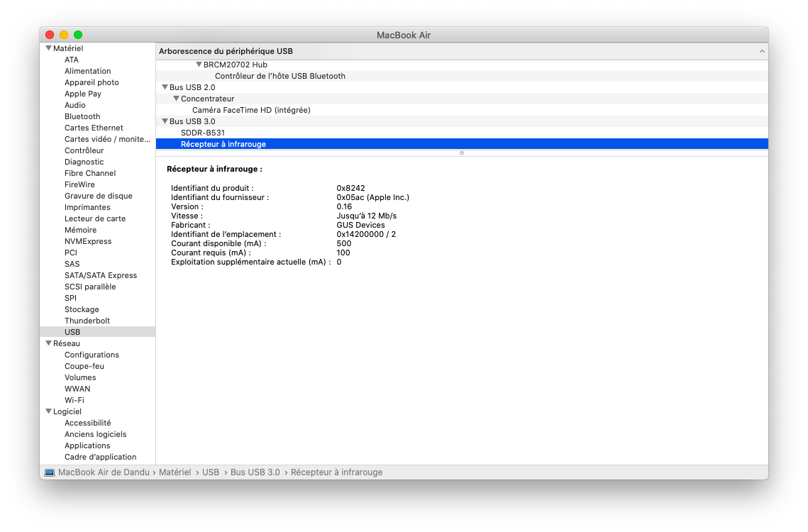The image size is (808, 532).
Task: Select Imprimantes in the sidebar
Action: coord(87,206)
